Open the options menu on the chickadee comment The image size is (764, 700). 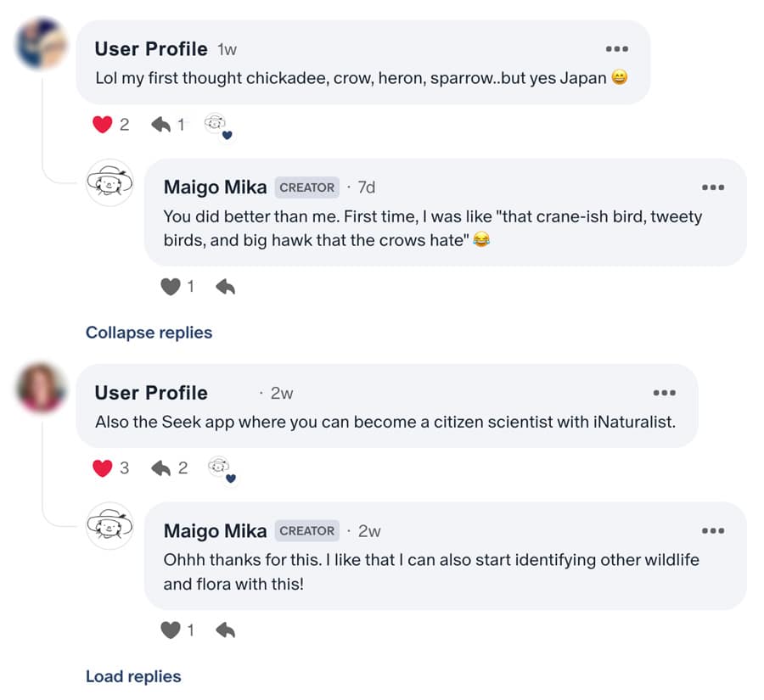pyautogui.click(x=617, y=48)
